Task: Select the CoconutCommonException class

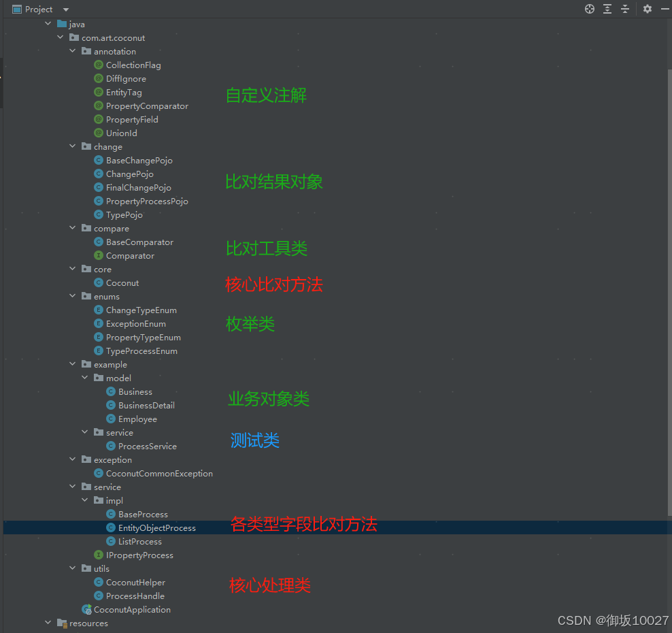Action: pos(159,474)
